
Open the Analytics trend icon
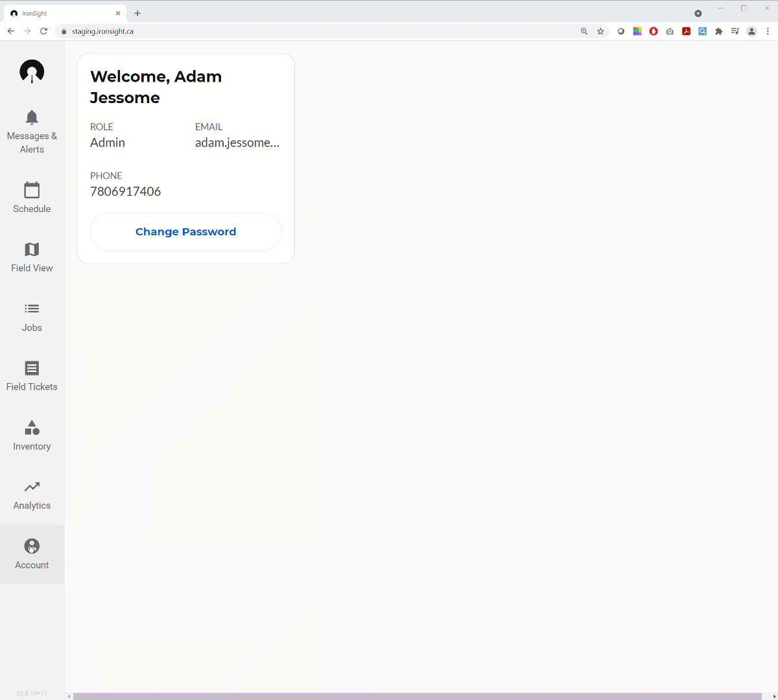32,487
